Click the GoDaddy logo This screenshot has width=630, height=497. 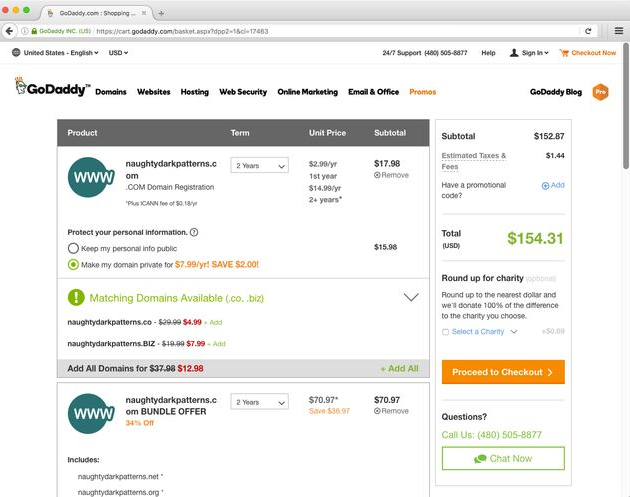pos(52,89)
